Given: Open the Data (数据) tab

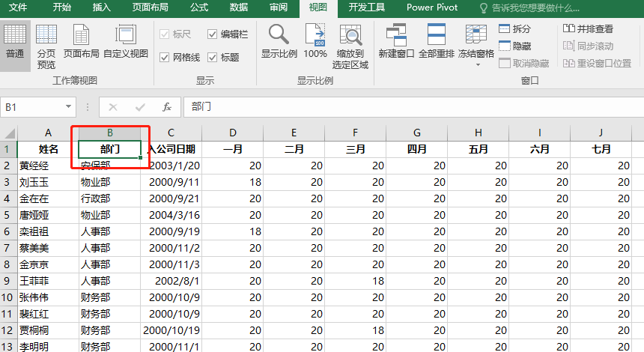Looking at the screenshot, I should pyautogui.click(x=239, y=7).
